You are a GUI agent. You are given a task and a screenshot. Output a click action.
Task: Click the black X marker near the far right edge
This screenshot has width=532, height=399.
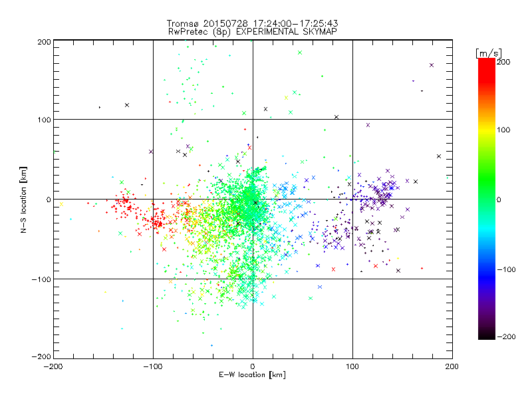point(439,156)
